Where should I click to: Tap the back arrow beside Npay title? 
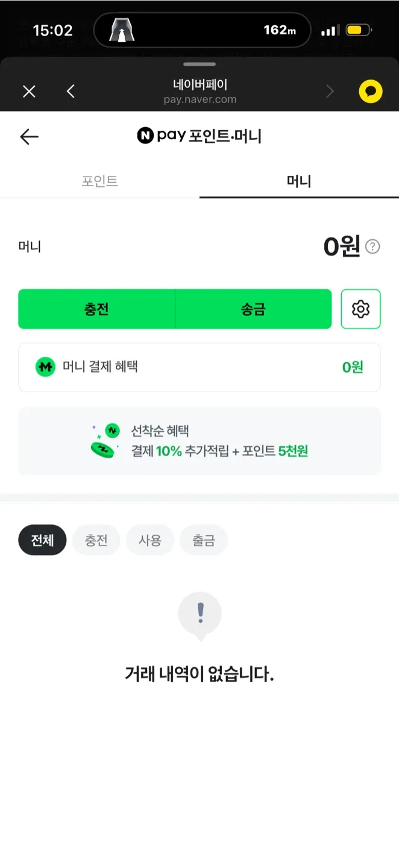[x=29, y=137]
